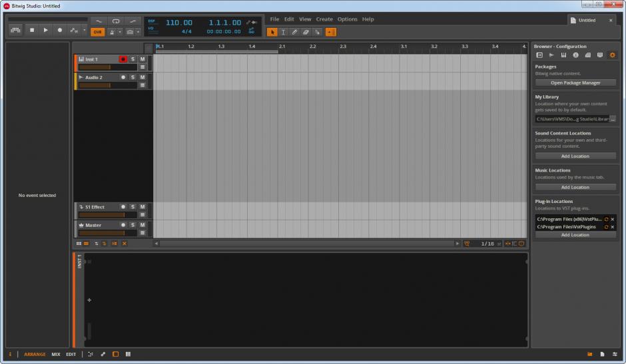This screenshot has width=626, height=364.
Task: Mute the Audio 2 track
Action: click(142, 77)
